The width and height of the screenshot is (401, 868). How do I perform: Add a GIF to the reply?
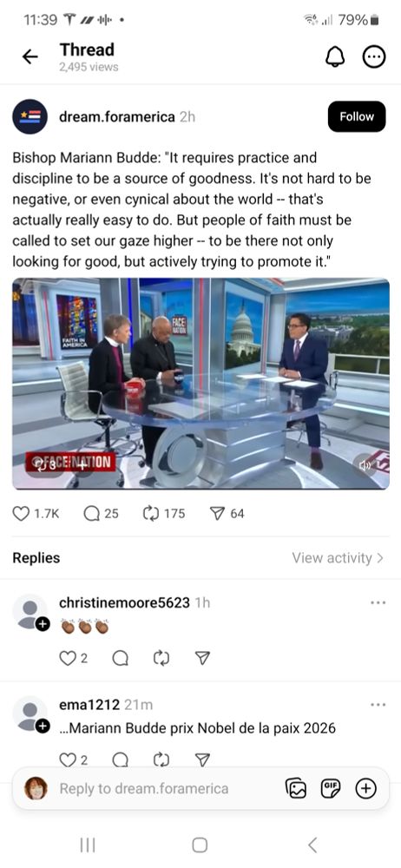[331, 788]
